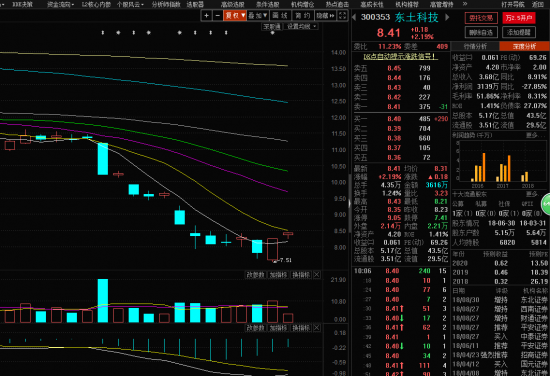
Task: Close the lower MACD indicator sub-panel
Action: [x=316, y=328]
